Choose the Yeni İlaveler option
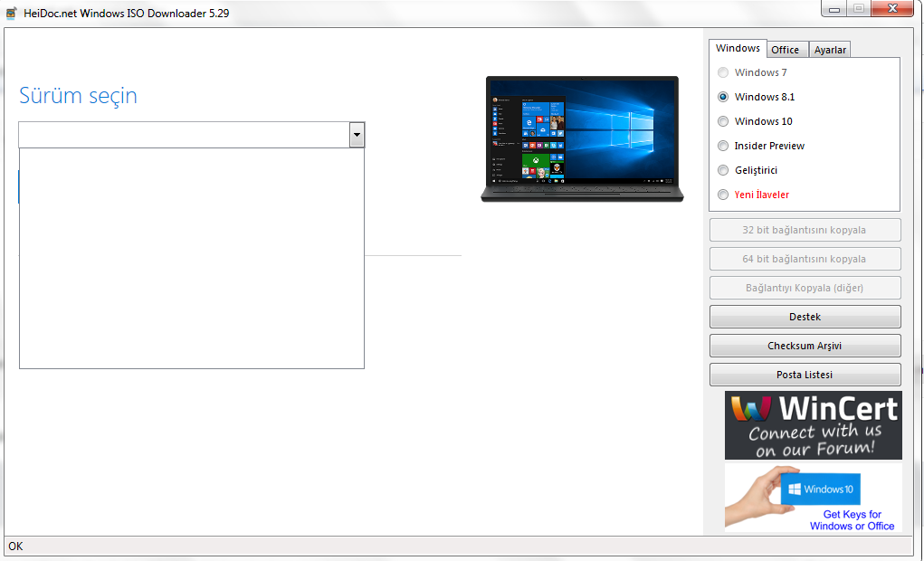The width and height of the screenshot is (924, 561). [x=723, y=195]
